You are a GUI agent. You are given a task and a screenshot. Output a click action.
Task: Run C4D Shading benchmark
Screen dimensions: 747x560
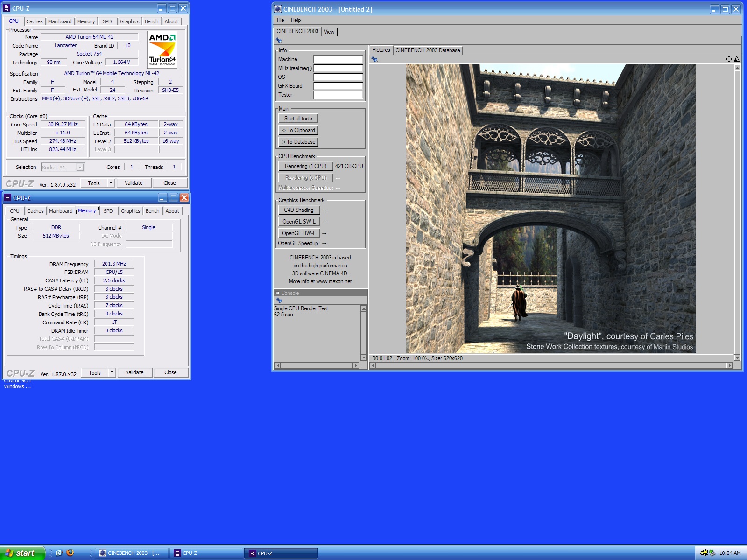coord(299,210)
